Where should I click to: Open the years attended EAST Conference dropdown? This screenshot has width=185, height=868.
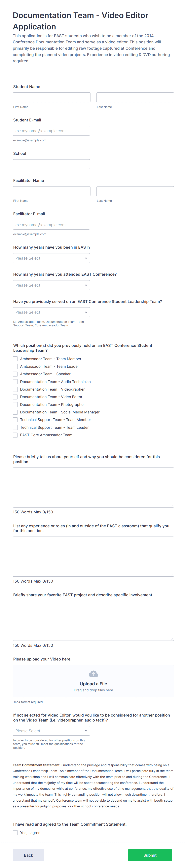pyautogui.click(x=51, y=285)
